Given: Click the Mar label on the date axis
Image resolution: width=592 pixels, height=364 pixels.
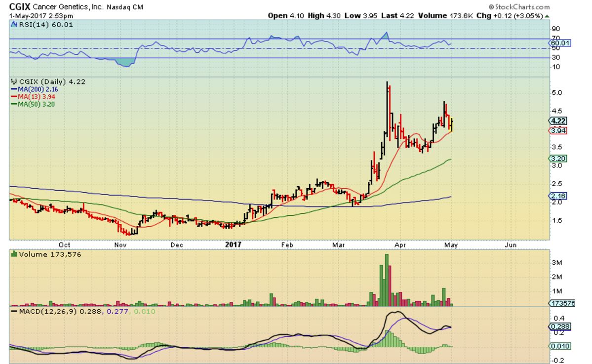Looking at the screenshot, I should click(x=338, y=245).
